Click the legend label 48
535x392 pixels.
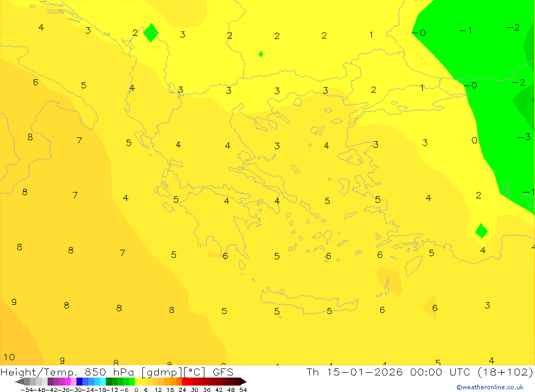pyautogui.click(x=231, y=390)
